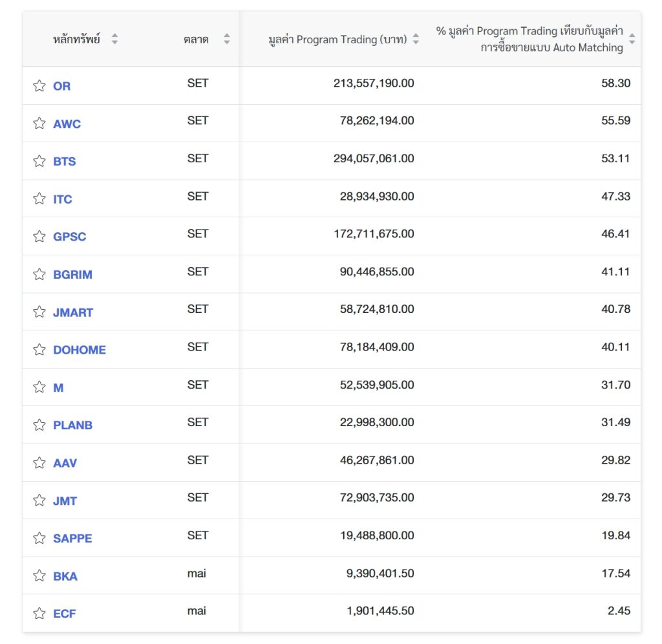Star the BTS stock as favorite

pyautogui.click(x=39, y=161)
